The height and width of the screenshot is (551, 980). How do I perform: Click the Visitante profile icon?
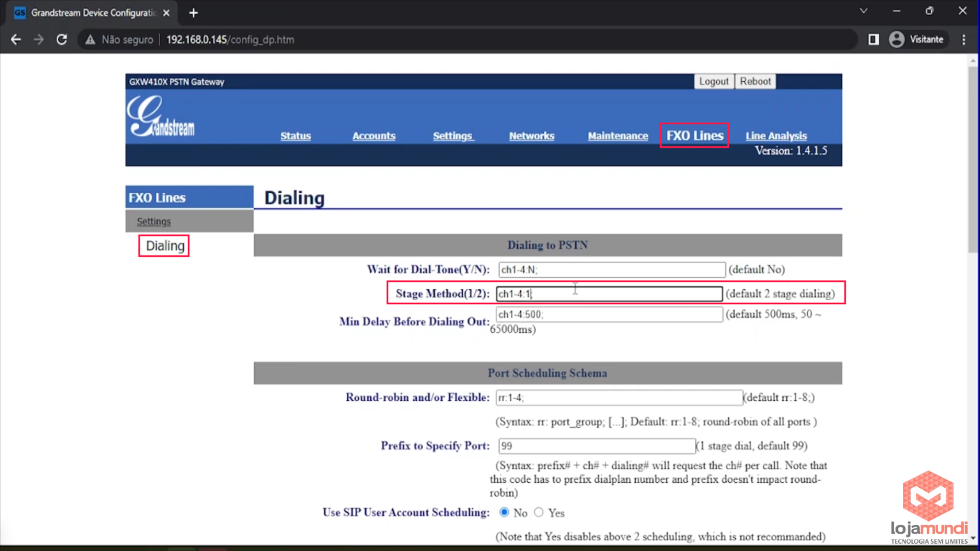coord(896,39)
